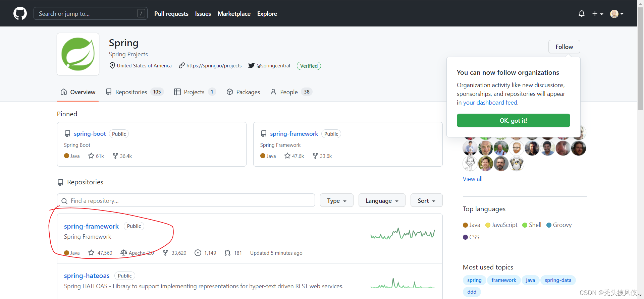The width and height of the screenshot is (644, 299).
Task: Click the sketch-drawn avatar in People list
Action: coord(470,164)
